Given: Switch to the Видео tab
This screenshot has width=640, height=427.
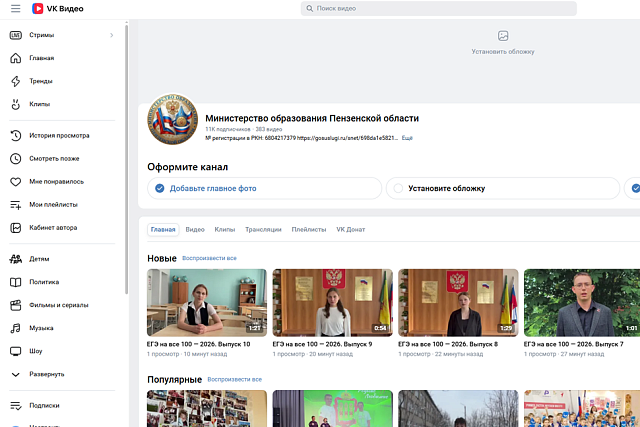Looking at the screenshot, I should pos(195,229).
